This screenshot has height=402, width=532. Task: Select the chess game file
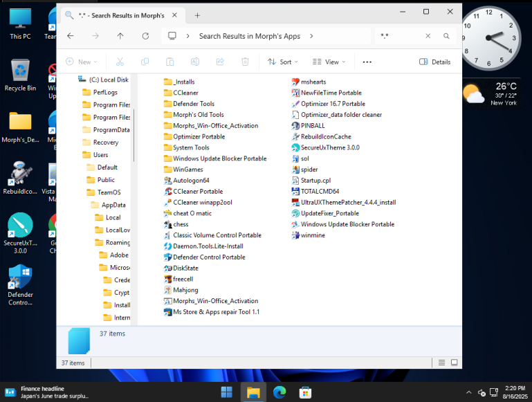(176, 224)
